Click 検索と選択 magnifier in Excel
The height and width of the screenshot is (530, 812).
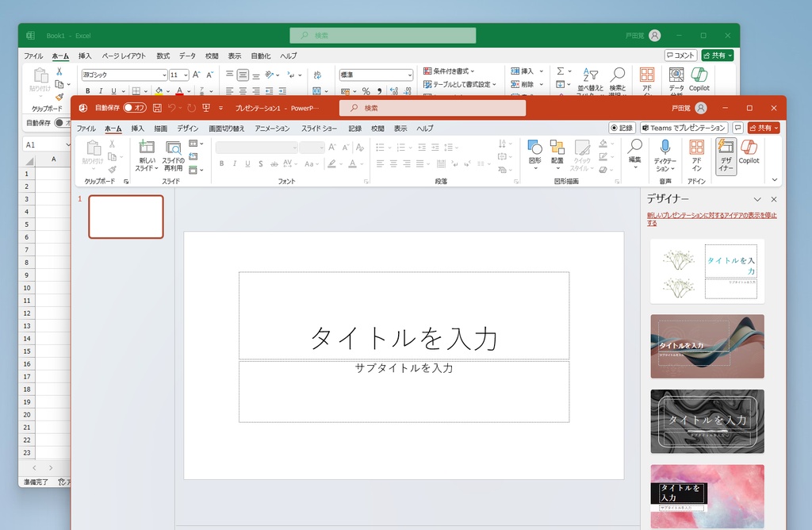point(617,75)
